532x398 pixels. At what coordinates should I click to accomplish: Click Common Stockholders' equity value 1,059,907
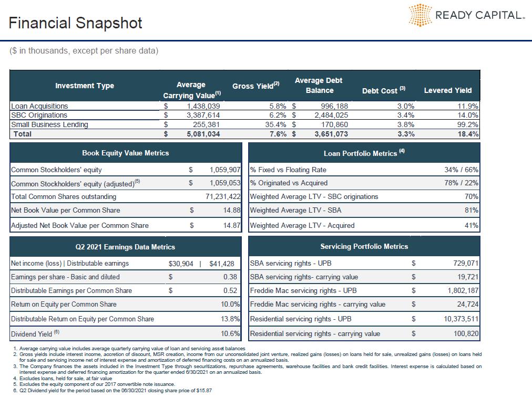[225, 170]
